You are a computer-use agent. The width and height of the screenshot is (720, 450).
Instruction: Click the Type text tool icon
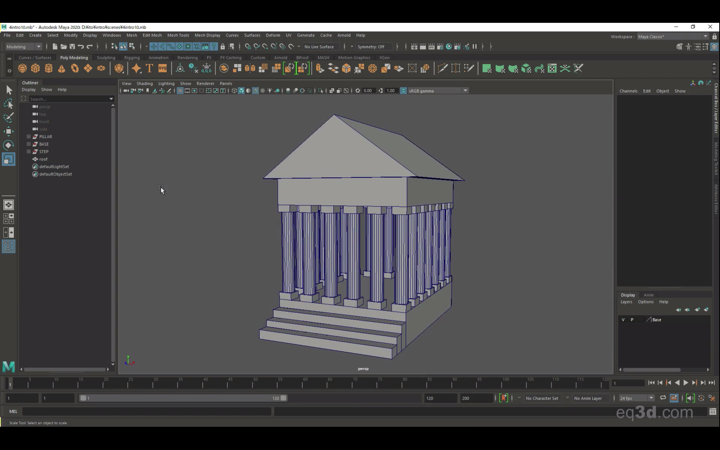tap(149, 69)
